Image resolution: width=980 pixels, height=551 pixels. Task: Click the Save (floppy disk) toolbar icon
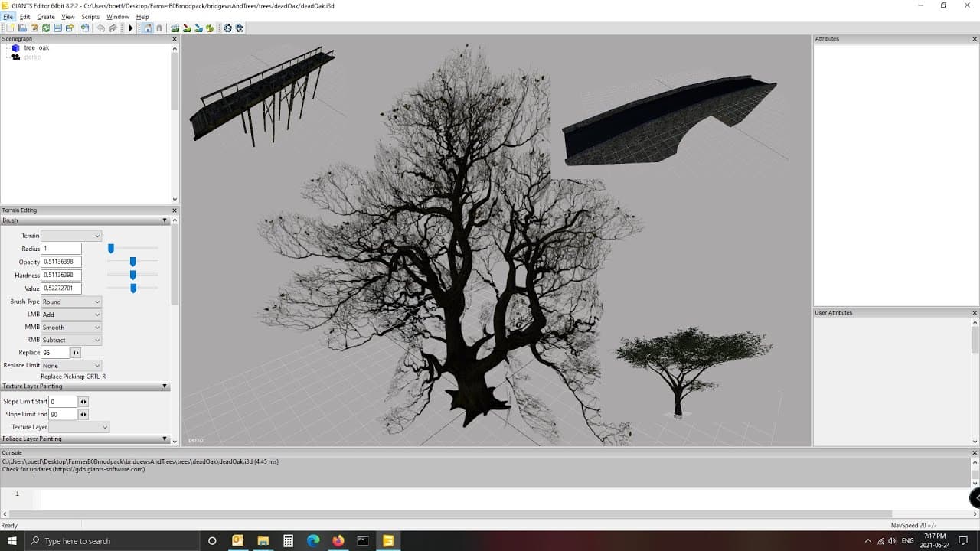(57, 28)
